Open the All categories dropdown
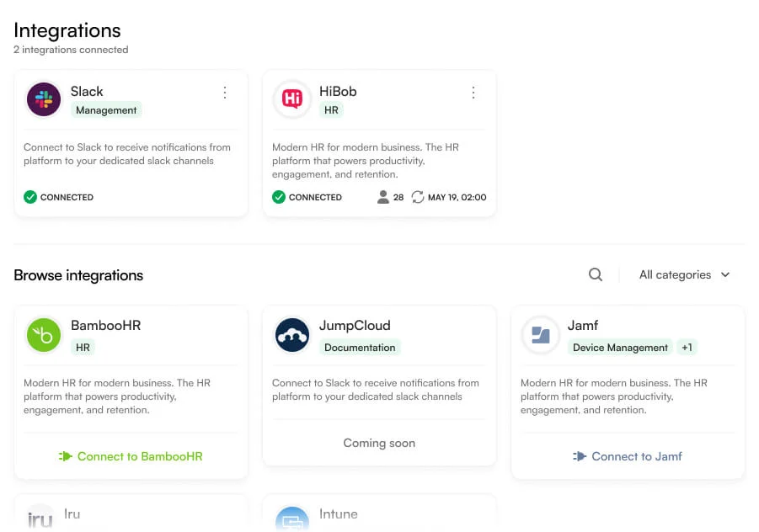 click(x=684, y=274)
